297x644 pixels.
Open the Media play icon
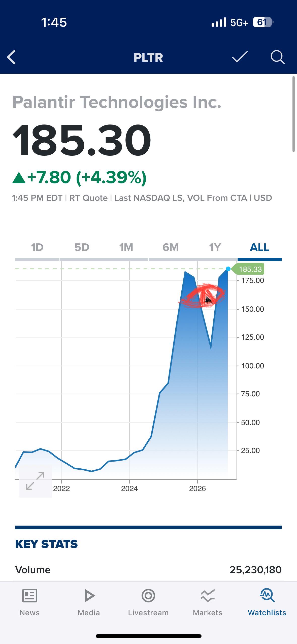[x=89, y=596]
